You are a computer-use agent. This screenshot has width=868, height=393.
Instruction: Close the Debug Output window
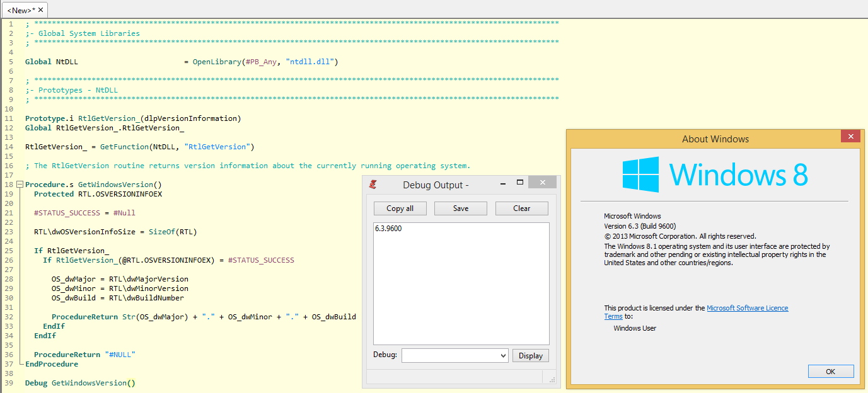[542, 183]
